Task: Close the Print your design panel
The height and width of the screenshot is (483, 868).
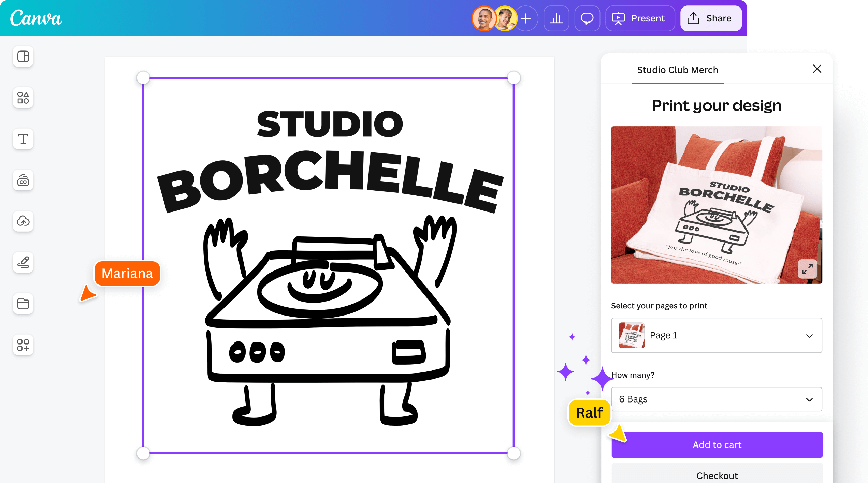Action: pyautogui.click(x=817, y=69)
